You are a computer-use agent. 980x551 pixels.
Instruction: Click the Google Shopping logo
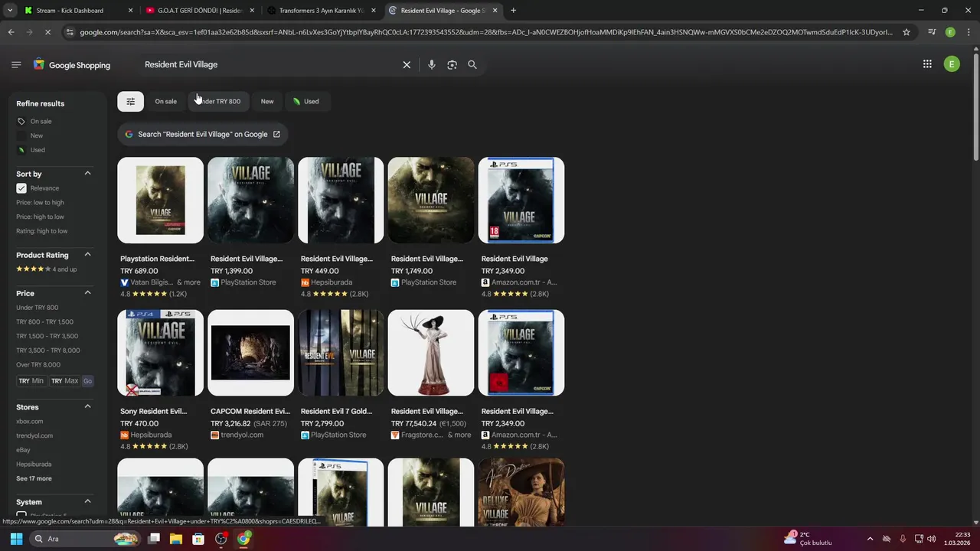(72, 65)
